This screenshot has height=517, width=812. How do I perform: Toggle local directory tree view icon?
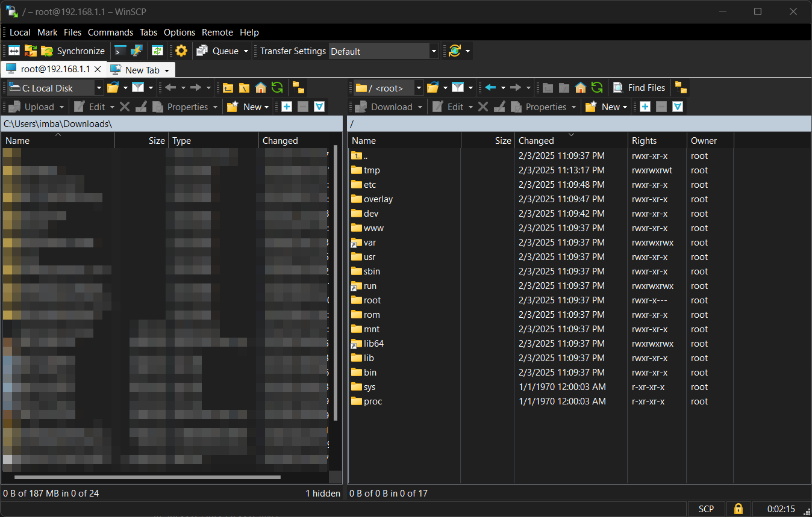pos(298,88)
